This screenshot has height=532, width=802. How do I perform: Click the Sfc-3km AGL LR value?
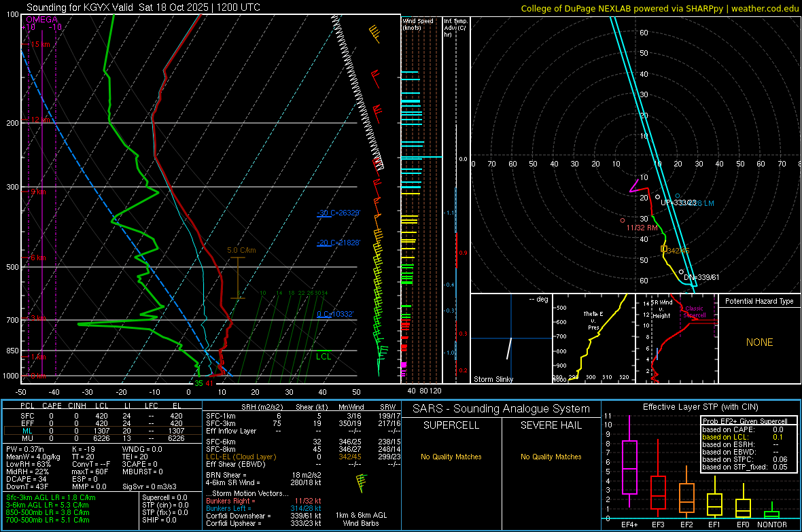click(51, 497)
